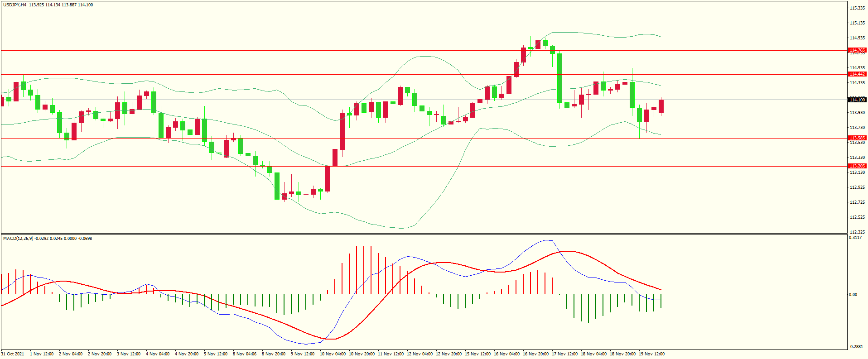Click the latest red candlestick at the chart's right end
Screen dimensions: 868x359
[x=661, y=106]
